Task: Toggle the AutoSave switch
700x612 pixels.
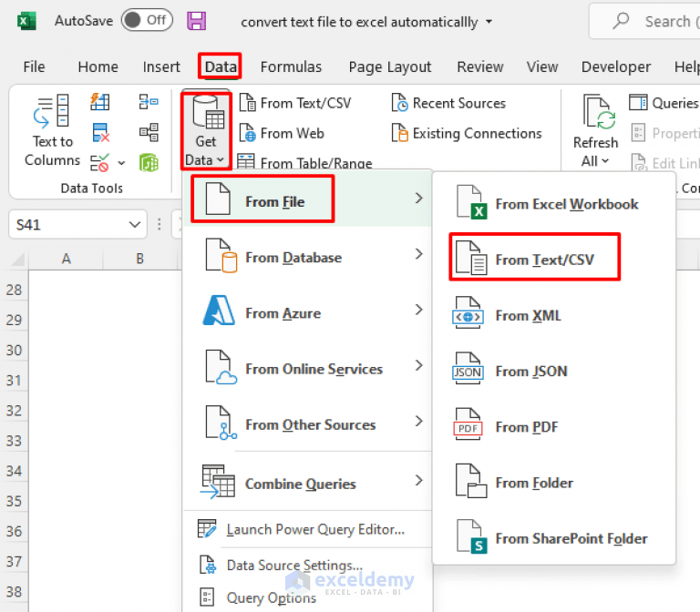Action: click(x=147, y=20)
